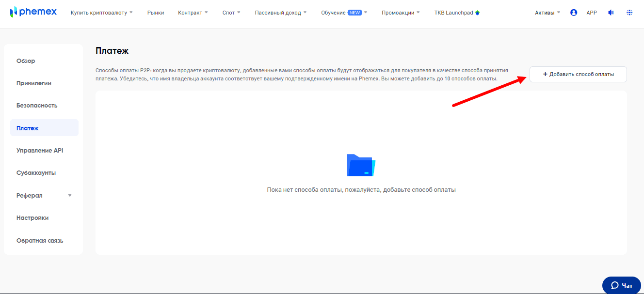Open Настройки from the sidebar
The width and height of the screenshot is (644, 294).
[x=32, y=217]
